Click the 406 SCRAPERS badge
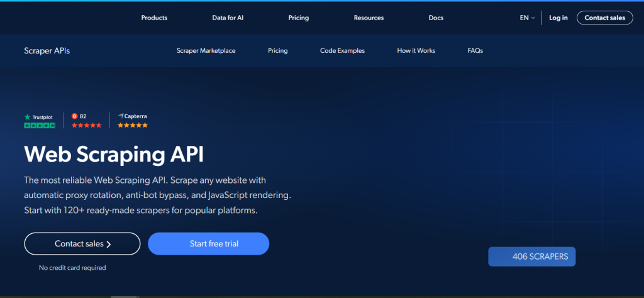The height and width of the screenshot is (298, 644). point(531,257)
